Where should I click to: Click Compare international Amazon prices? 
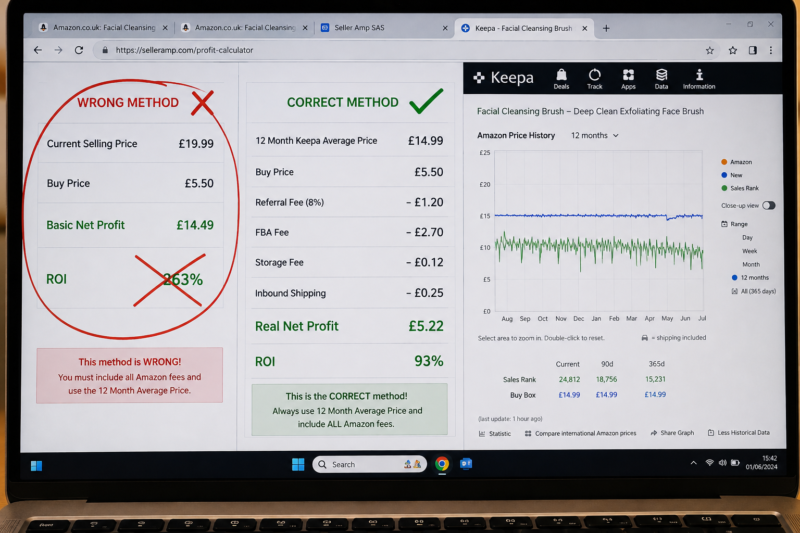click(x=580, y=433)
